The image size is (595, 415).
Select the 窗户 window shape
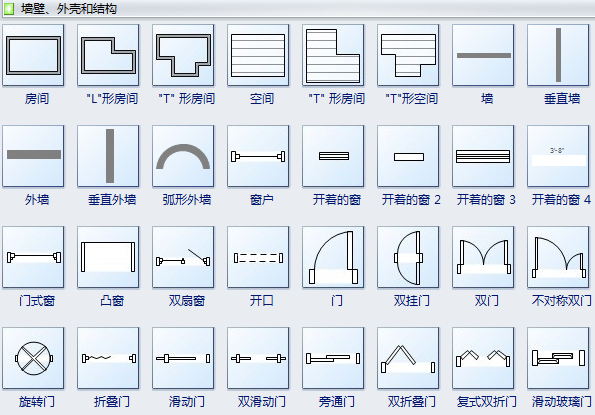258,156
